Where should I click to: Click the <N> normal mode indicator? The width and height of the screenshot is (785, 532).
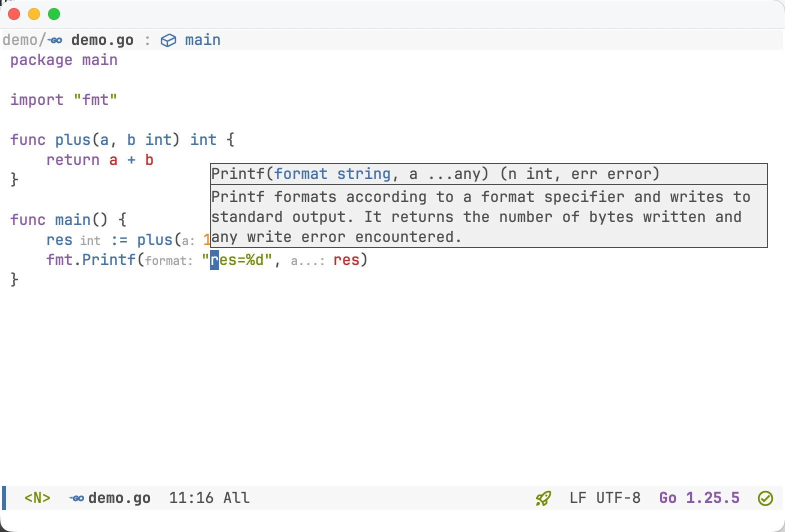coord(37,498)
